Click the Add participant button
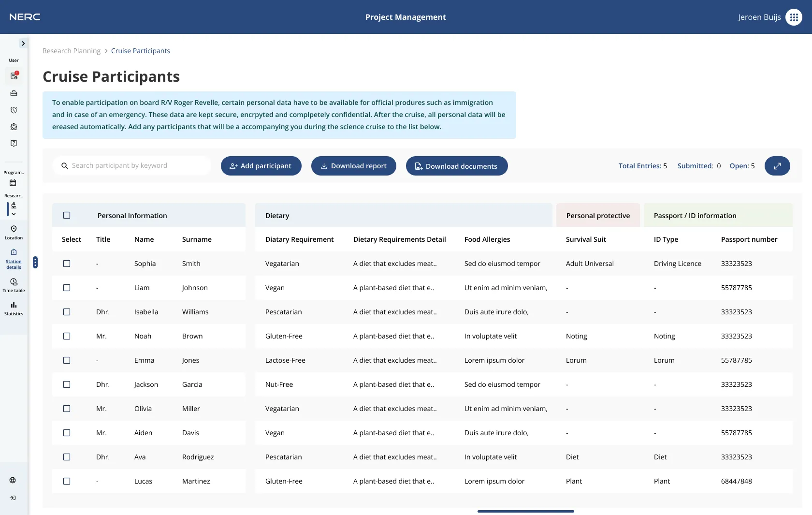The image size is (812, 515). (x=261, y=166)
